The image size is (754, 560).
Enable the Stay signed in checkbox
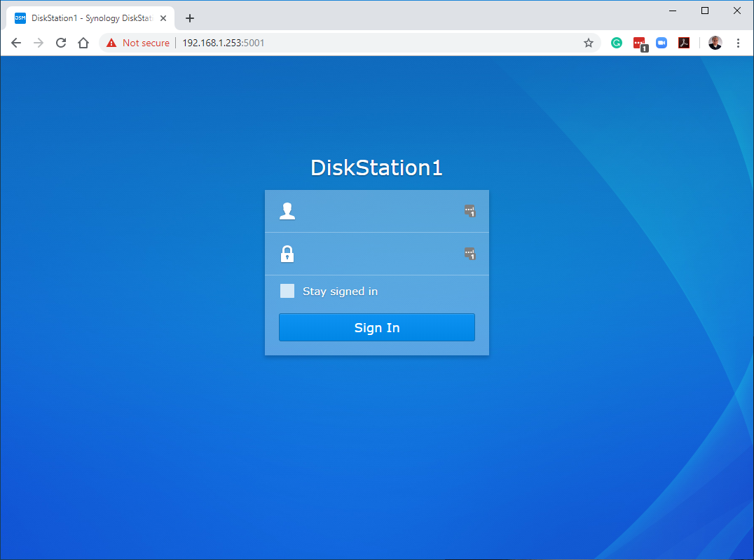(287, 291)
